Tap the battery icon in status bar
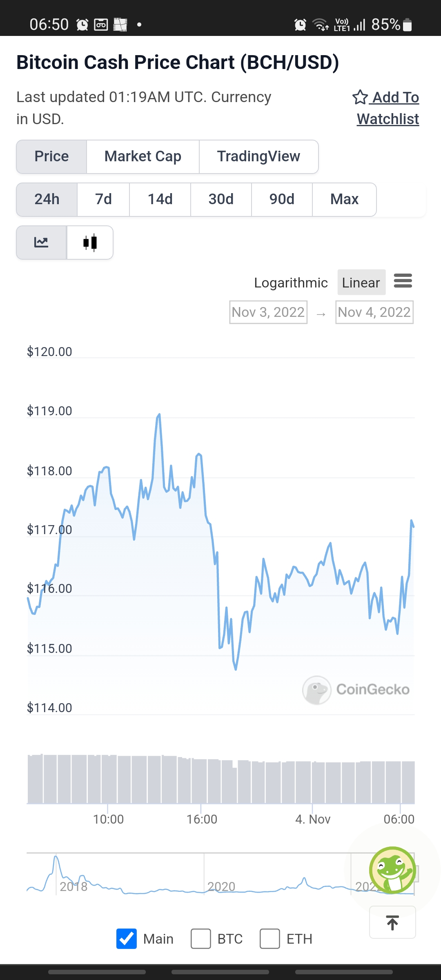Image resolution: width=441 pixels, height=980 pixels. tap(407, 25)
